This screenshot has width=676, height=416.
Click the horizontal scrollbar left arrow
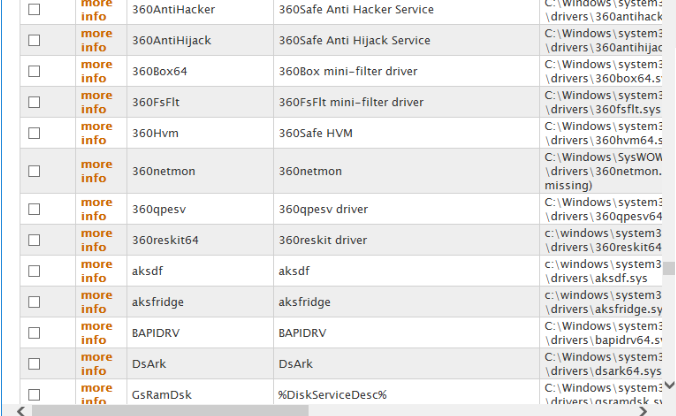pyautogui.click(x=21, y=411)
